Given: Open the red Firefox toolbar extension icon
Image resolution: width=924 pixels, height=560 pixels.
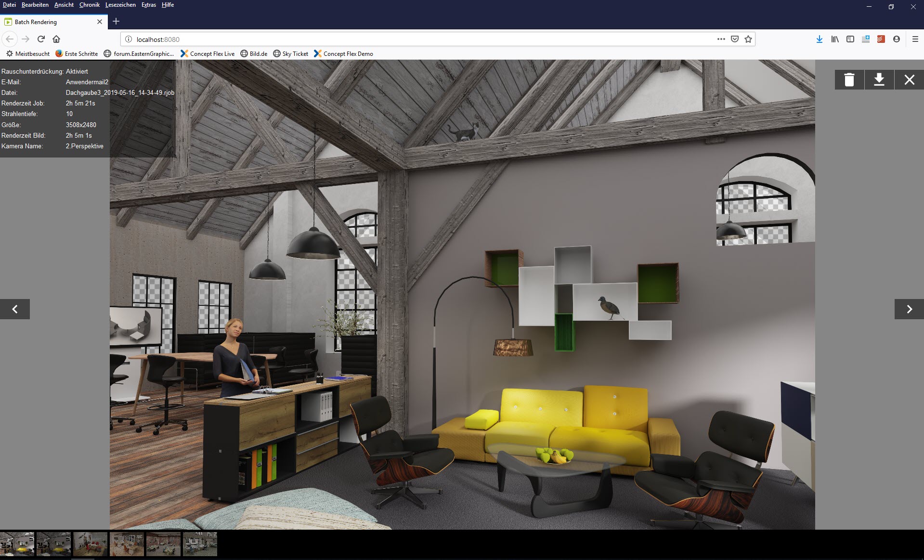Looking at the screenshot, I should (881, 39).
